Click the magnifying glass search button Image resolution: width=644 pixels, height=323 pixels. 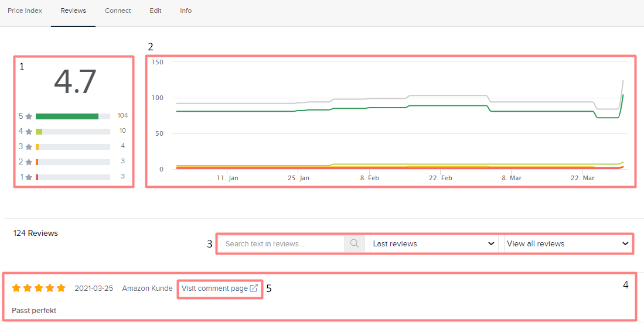[x=355, y=243]
